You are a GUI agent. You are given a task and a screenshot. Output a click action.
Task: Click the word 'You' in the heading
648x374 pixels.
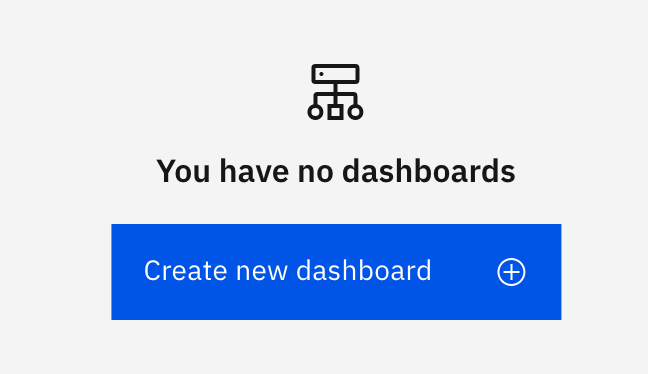183,171
